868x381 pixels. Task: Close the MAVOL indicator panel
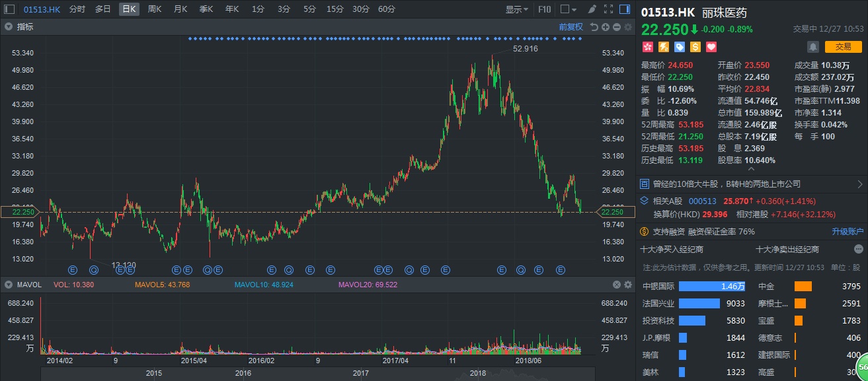(x=616, y=285)
